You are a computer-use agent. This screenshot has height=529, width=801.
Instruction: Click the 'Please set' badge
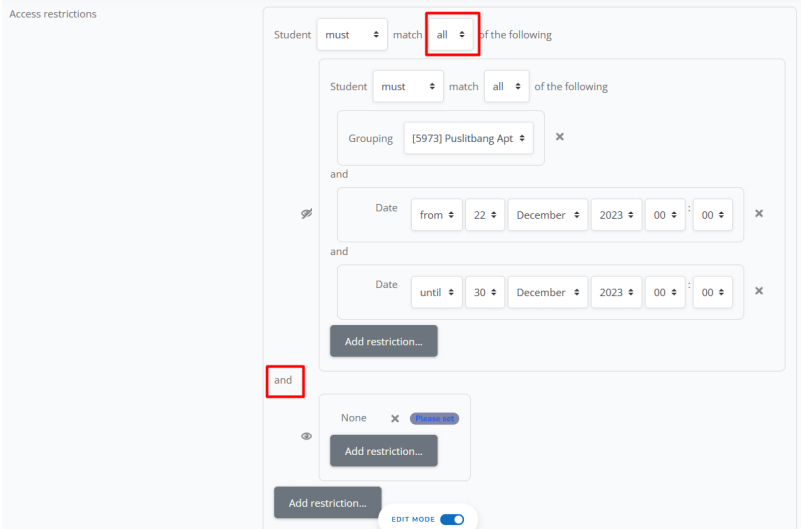(x=434, y=418)
